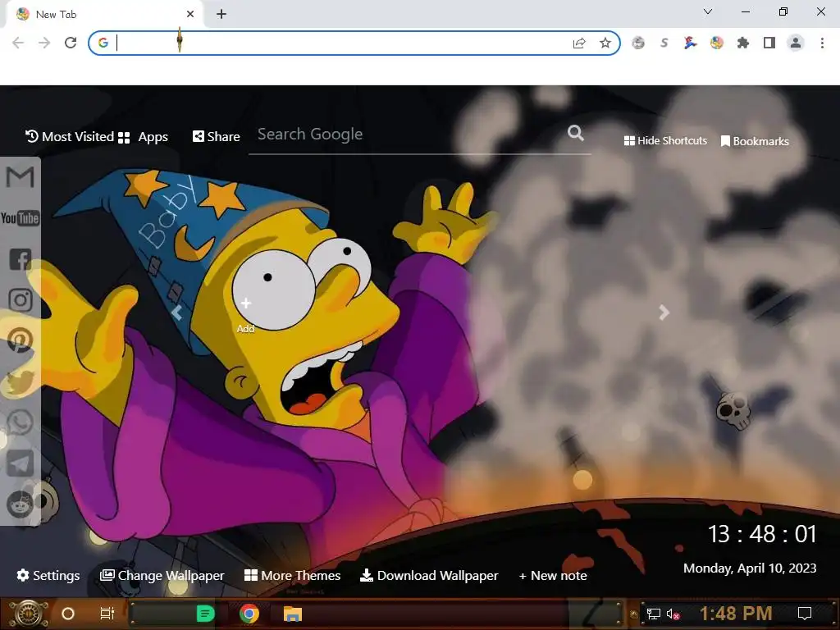
Task: Open the tab search chevron
Action: 708,11
